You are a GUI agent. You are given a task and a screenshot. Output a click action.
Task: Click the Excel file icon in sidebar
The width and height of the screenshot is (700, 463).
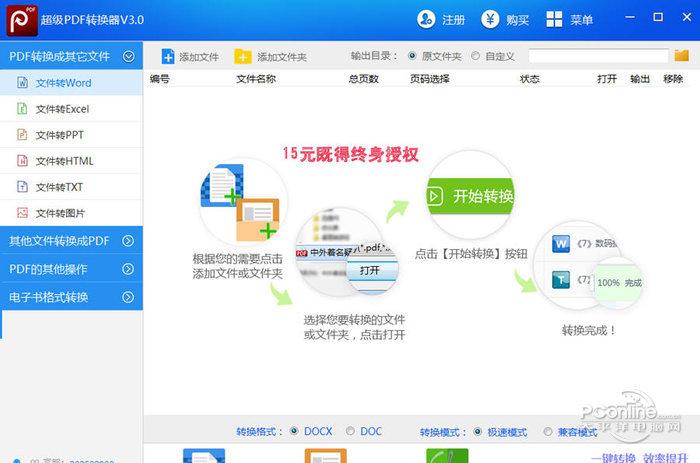point(22,108)
